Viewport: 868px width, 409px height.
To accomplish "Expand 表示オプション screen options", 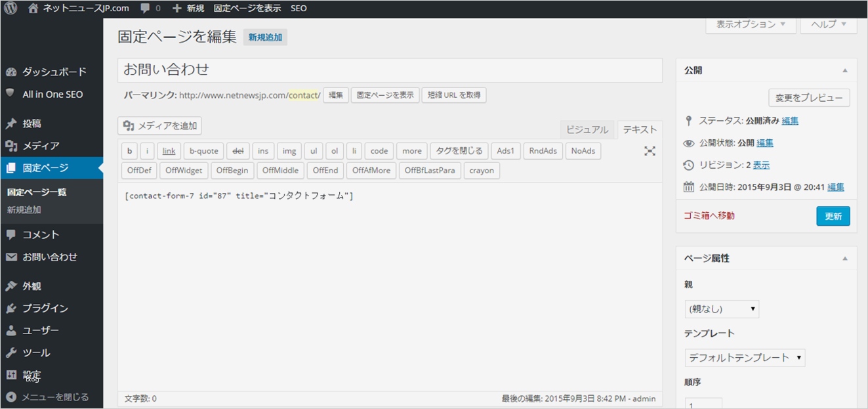I will click(751, 24).
